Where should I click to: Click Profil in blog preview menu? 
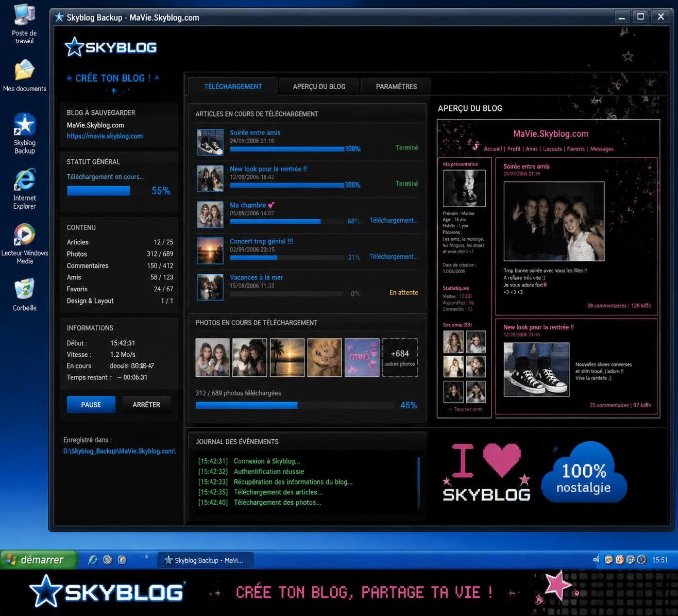point(514,149)
